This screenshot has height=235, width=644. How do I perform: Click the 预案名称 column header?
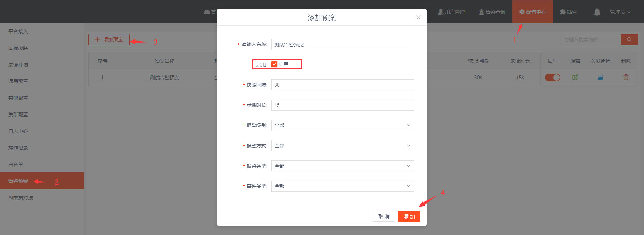click(x=164, y=61)
